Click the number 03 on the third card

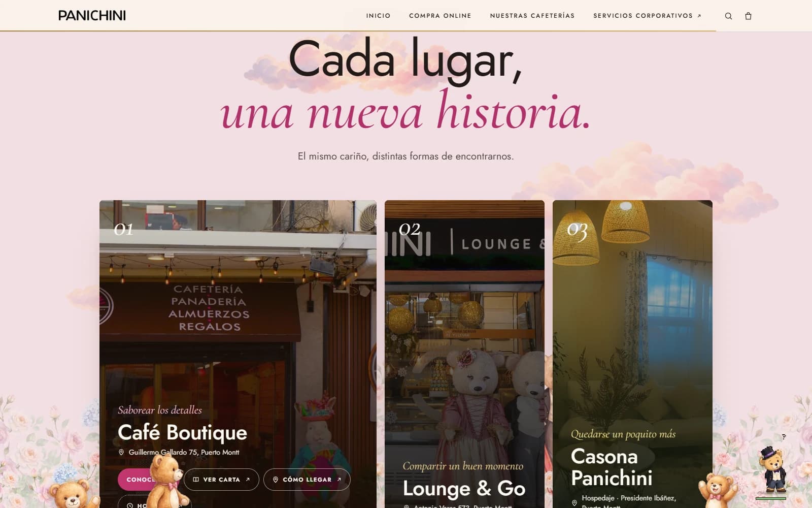(x=577, y=231)
